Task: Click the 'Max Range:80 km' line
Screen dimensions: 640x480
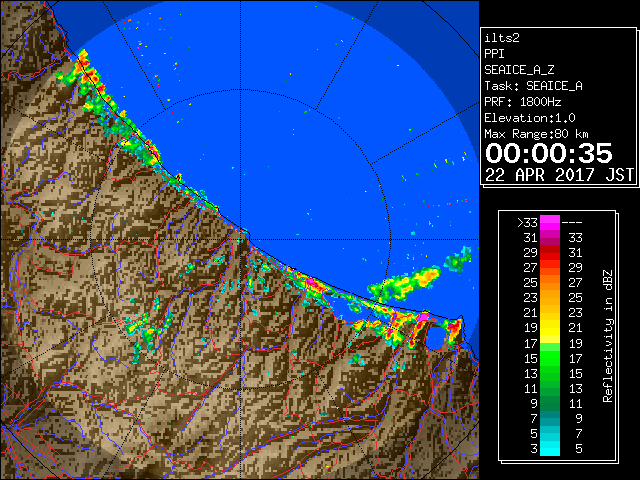Action: 537,134
